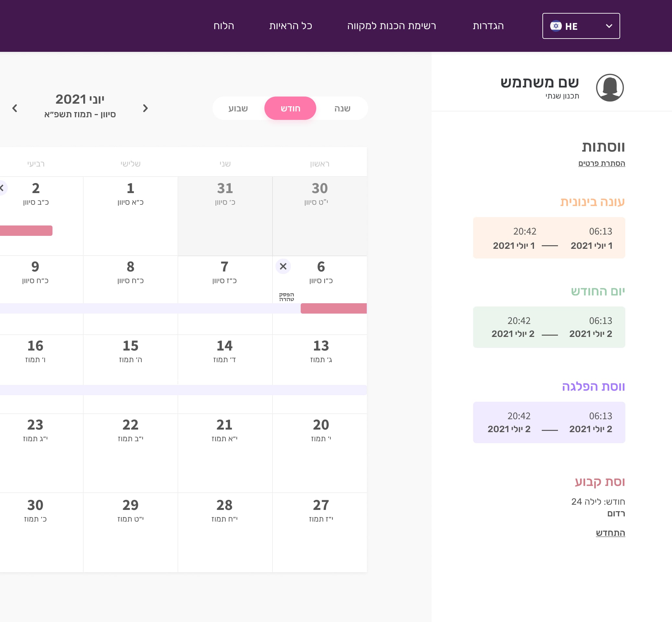Click the partial X icon on June 2
672x622 pixels.
pos(2,188)
